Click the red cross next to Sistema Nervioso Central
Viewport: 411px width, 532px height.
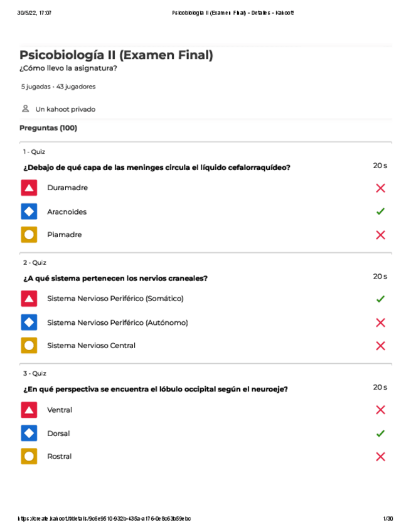point(380,346)
